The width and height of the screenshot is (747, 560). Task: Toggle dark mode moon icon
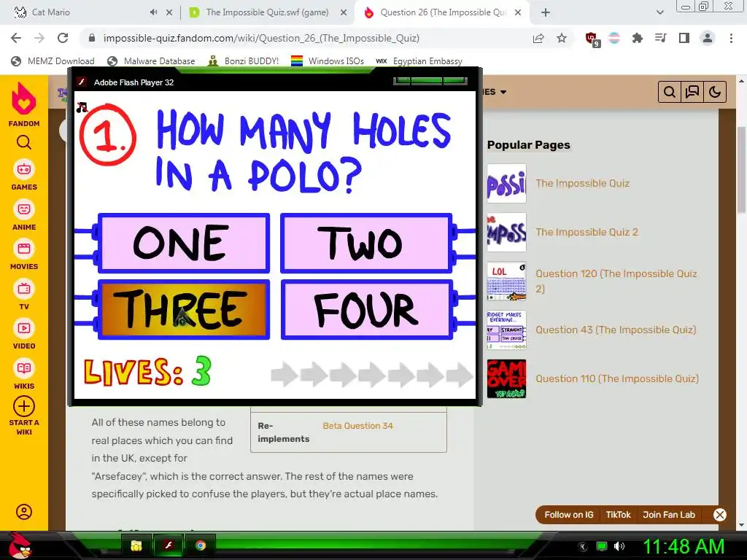pos(715,92)
